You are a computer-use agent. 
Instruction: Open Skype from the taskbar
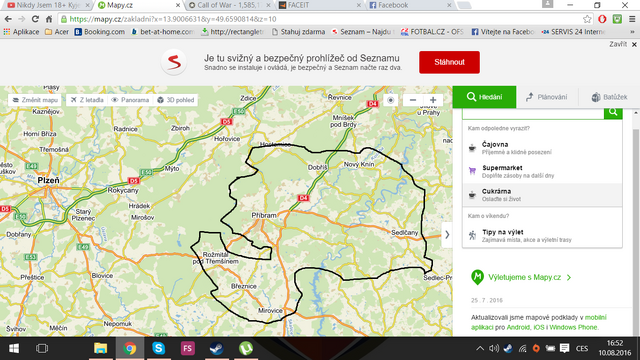[x=158, y=348]
